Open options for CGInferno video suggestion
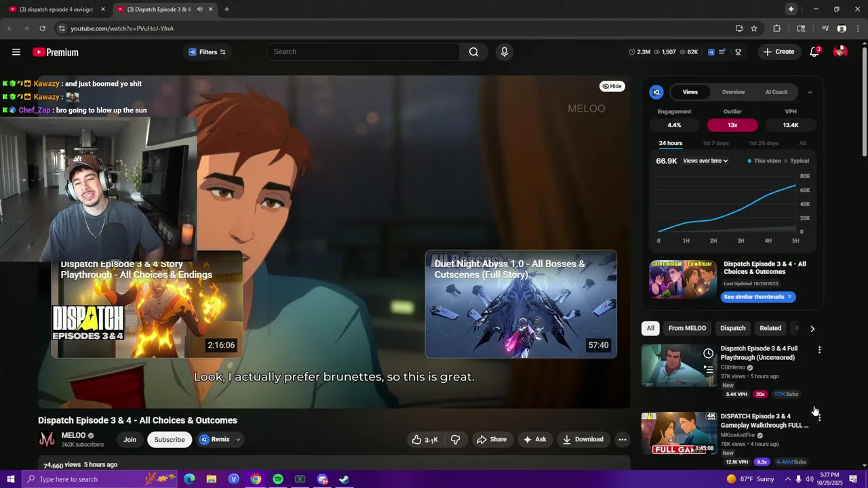Image resolution: width=868 pixels, height=488 pixels. tap(819, 350)
